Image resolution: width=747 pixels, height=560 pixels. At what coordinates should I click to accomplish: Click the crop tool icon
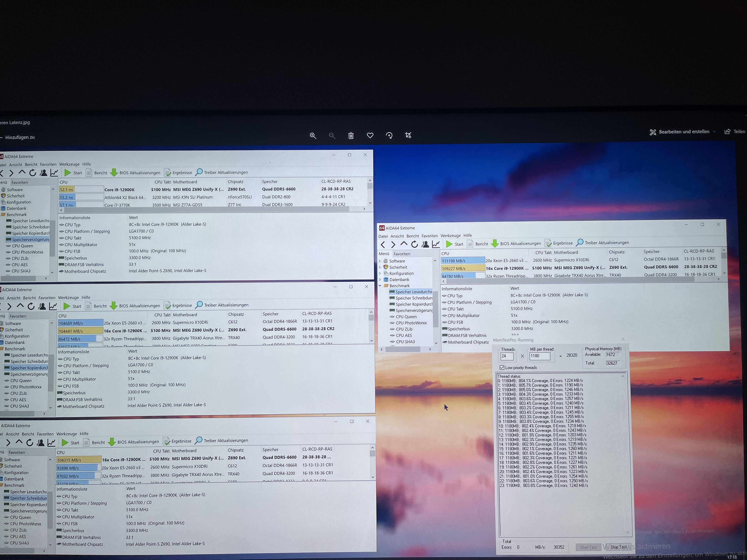[408, 135]
